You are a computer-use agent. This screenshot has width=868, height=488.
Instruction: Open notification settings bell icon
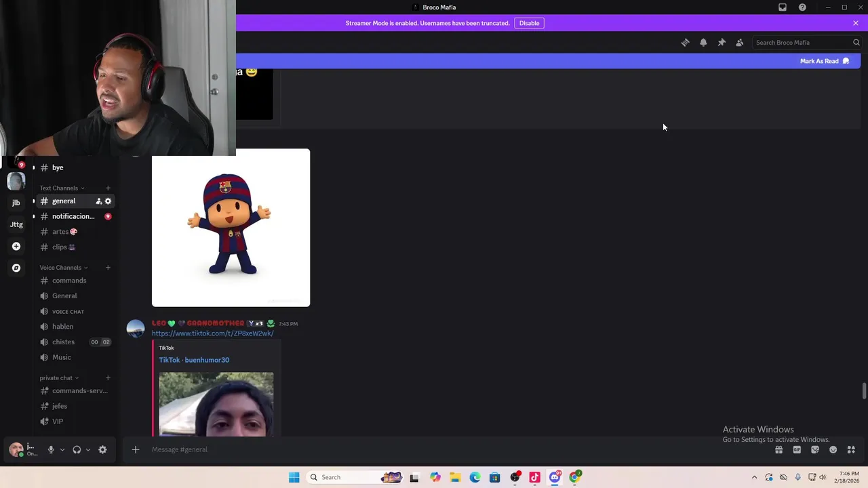[703, 42]
